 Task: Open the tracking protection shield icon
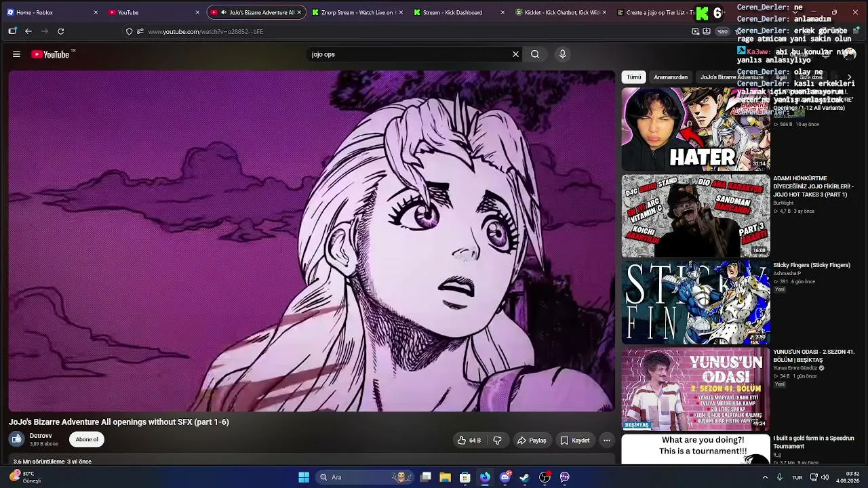click(130, 31)
